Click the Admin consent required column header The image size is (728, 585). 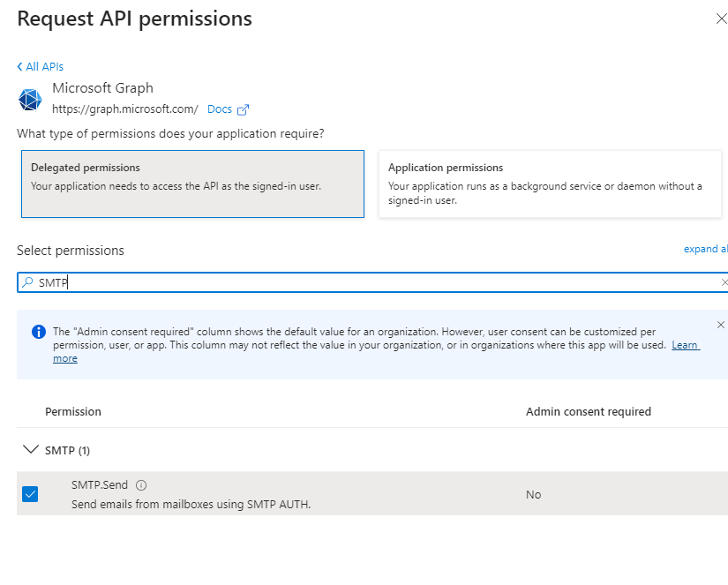(x=589, y=411)
